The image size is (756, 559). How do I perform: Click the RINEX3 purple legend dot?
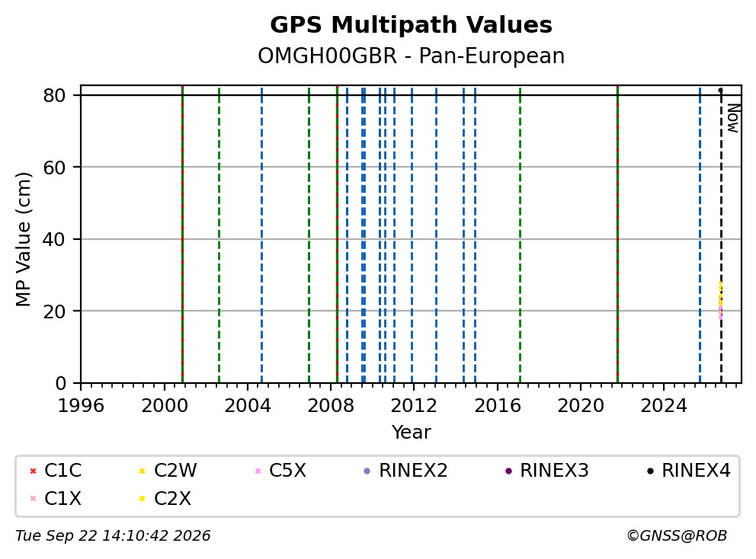pos(508,471)
